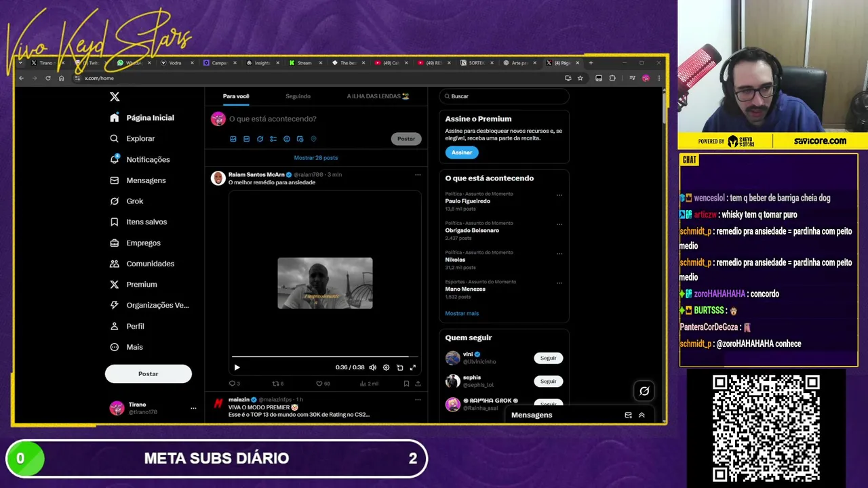Open Página Inicial in the sidebar
Image resolution: width=868 pixels, height=488 pixels.
coord(142,118)
